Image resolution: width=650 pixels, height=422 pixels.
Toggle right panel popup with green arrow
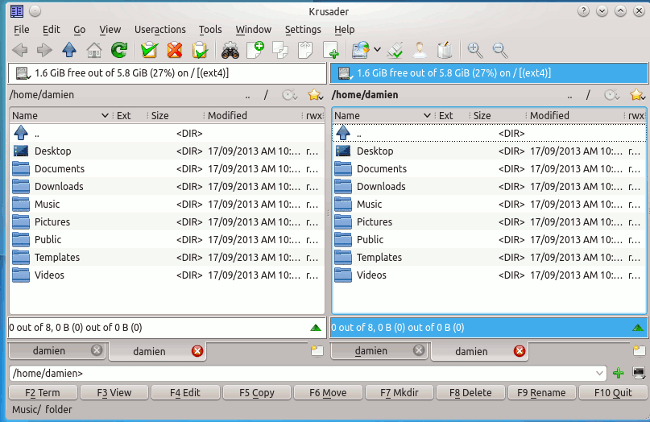point(638,327)
